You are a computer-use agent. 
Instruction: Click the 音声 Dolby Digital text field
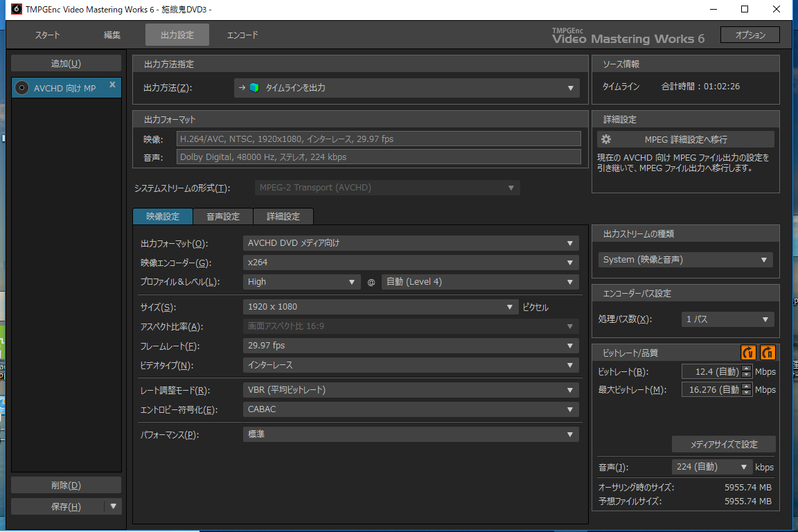click(x=379, y=157)
